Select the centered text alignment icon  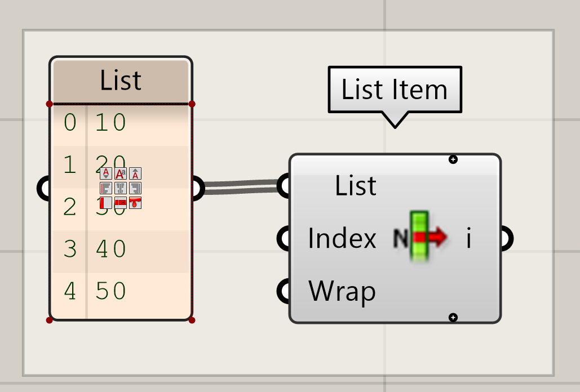coord(121,188)
